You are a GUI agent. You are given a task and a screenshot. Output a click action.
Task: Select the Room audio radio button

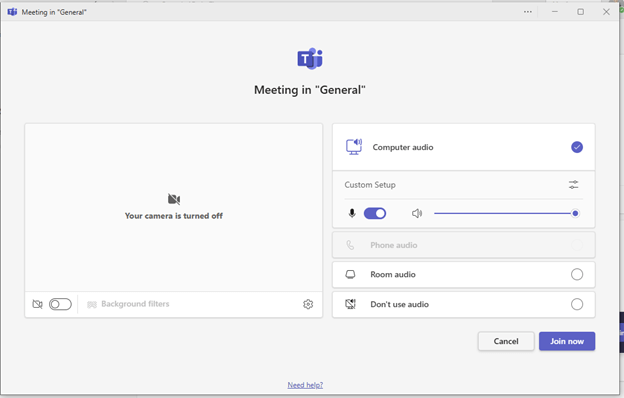577,275
